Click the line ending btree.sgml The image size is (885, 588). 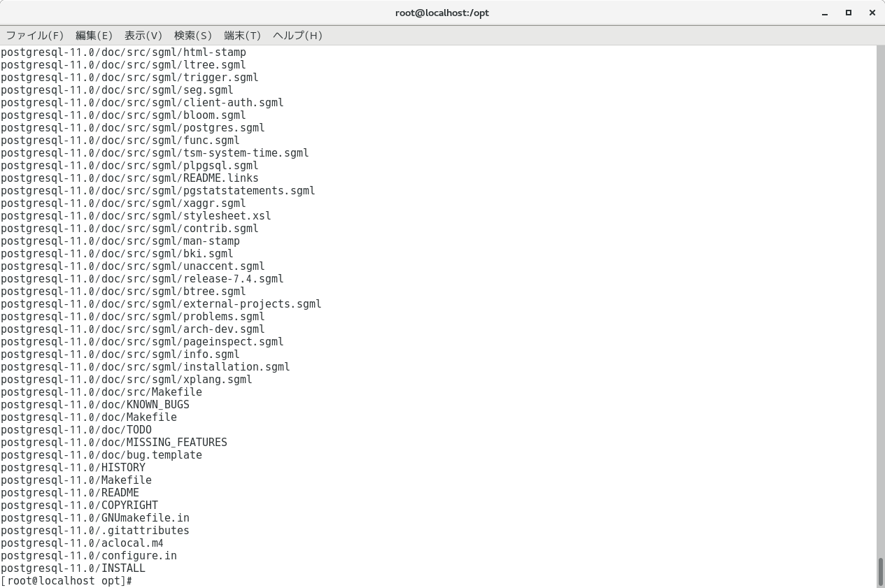(124, 292)
